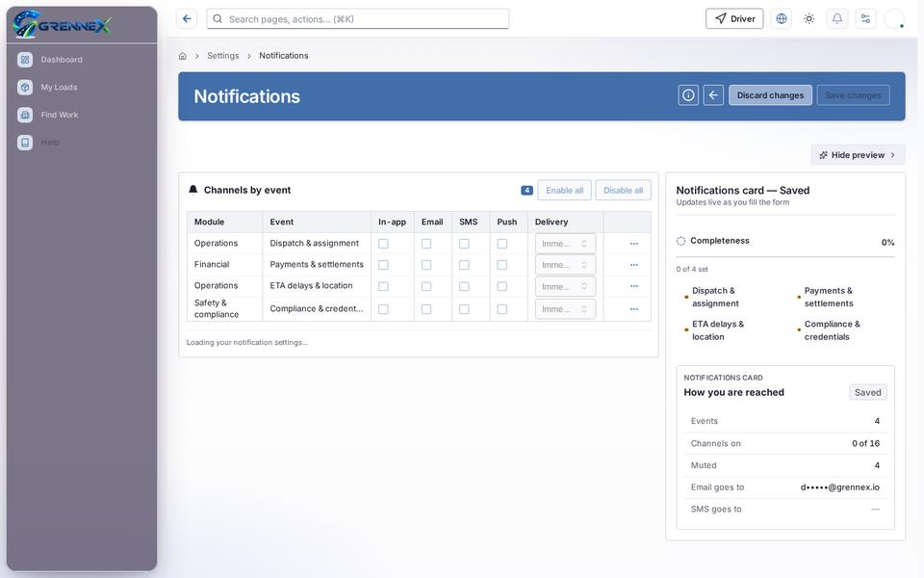Open the language globe menu
Viewport: 924px width, 578px height.
click(782, 19)
